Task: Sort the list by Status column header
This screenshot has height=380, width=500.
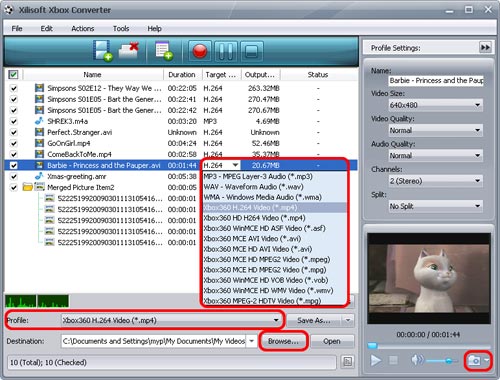Action: point(318,75)
